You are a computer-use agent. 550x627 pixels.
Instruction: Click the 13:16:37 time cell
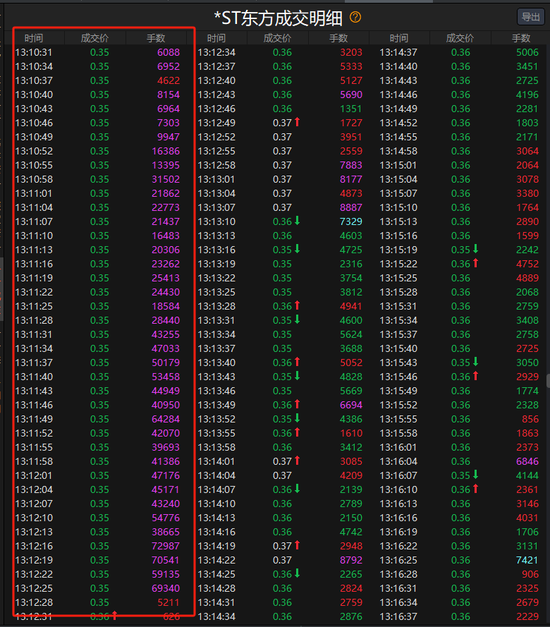click(398, 617)
